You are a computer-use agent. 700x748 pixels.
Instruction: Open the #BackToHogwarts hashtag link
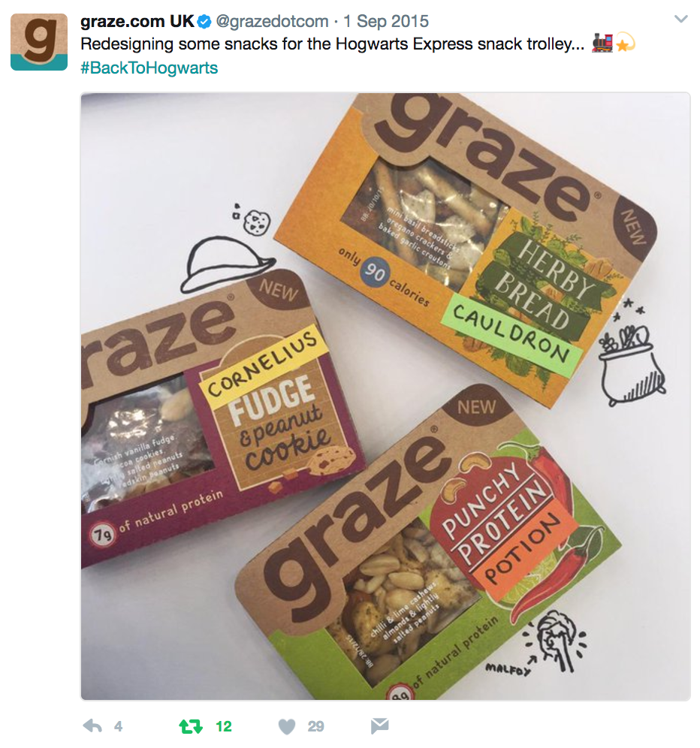click(x=149, y=68)
